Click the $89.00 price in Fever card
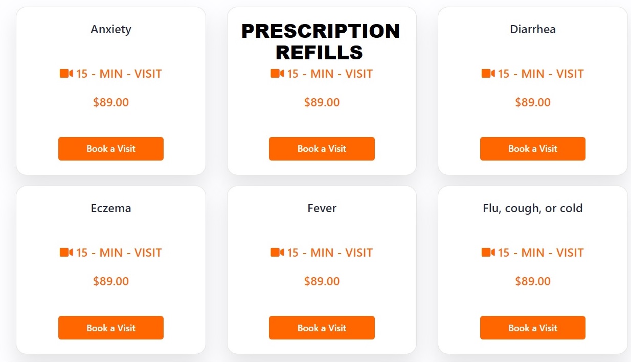The width and height of the screenshot is (631, 364). [322, 281]
